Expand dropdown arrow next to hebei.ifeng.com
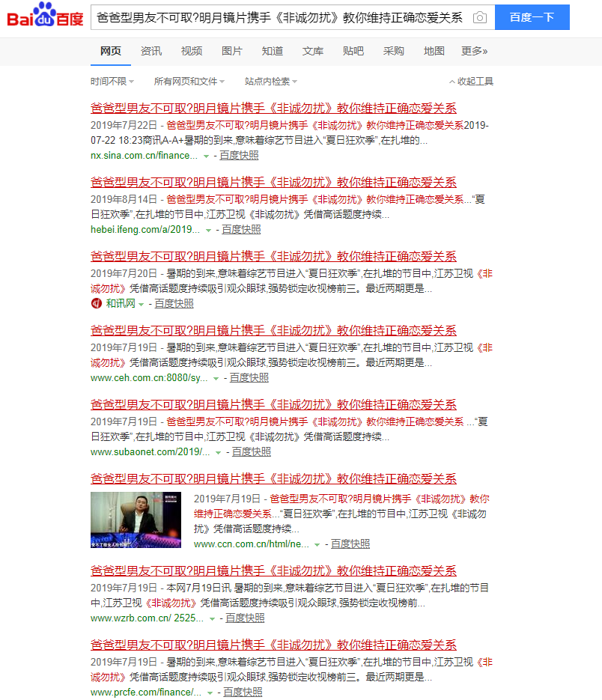The height and width of the screenshot is (700, 602). tap(208, 231)
